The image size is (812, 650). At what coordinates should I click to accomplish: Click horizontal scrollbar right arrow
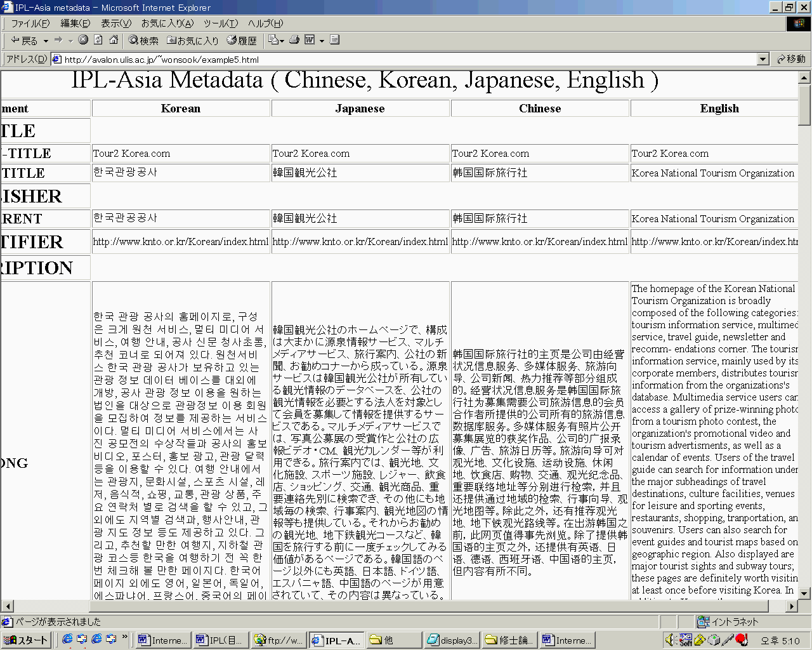(791, 606)
